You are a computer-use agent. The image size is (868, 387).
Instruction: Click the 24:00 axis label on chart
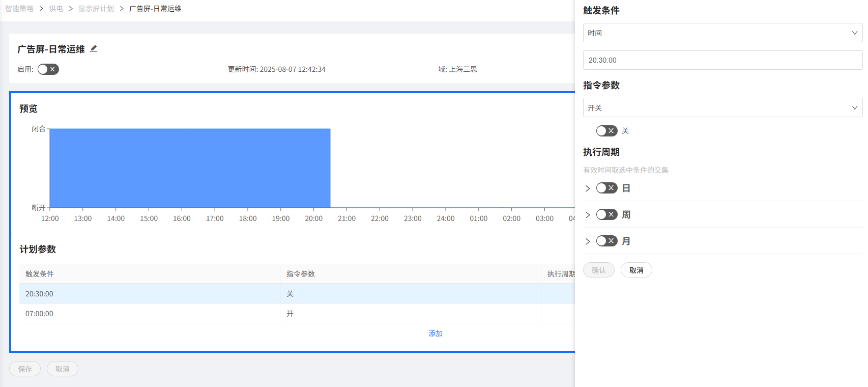point(446,218)
